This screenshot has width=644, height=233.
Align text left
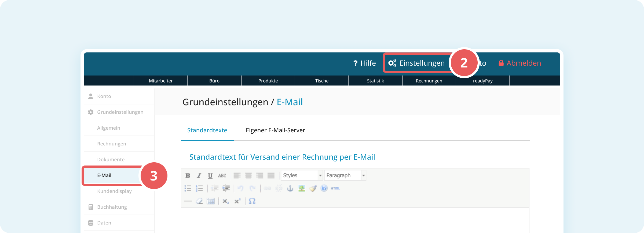(x=237, y=176)
